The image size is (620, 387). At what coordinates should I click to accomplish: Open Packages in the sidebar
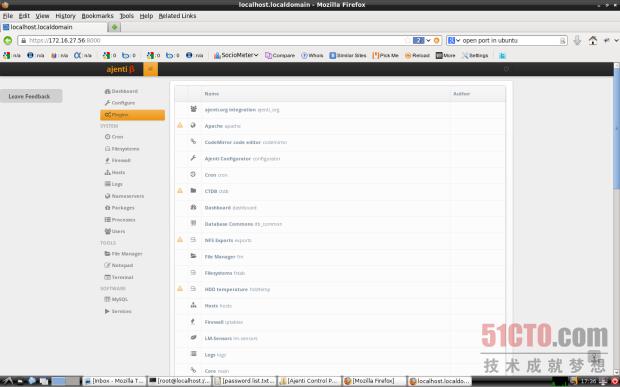coord(119,208)
